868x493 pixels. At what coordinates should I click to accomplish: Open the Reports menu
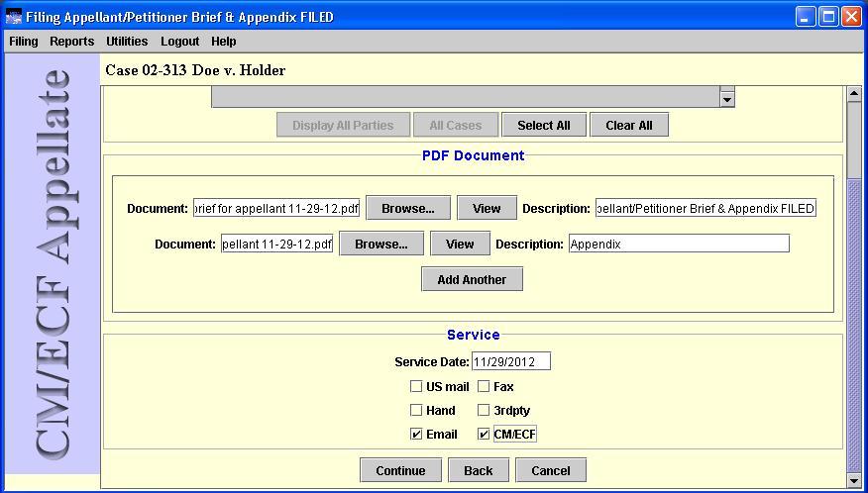click(x=72, y=42)
